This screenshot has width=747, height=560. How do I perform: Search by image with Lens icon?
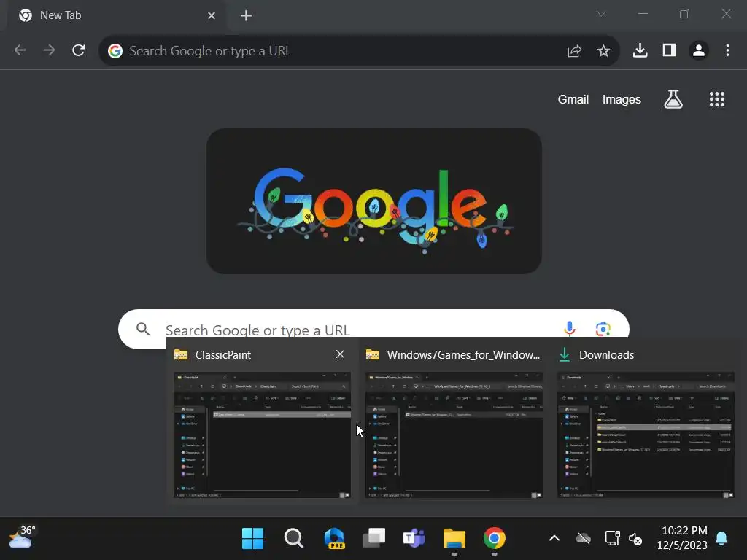click(603, 329)
